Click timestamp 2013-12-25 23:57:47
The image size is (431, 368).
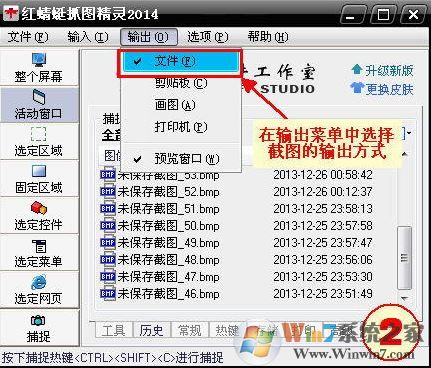[x=323, y=242]
